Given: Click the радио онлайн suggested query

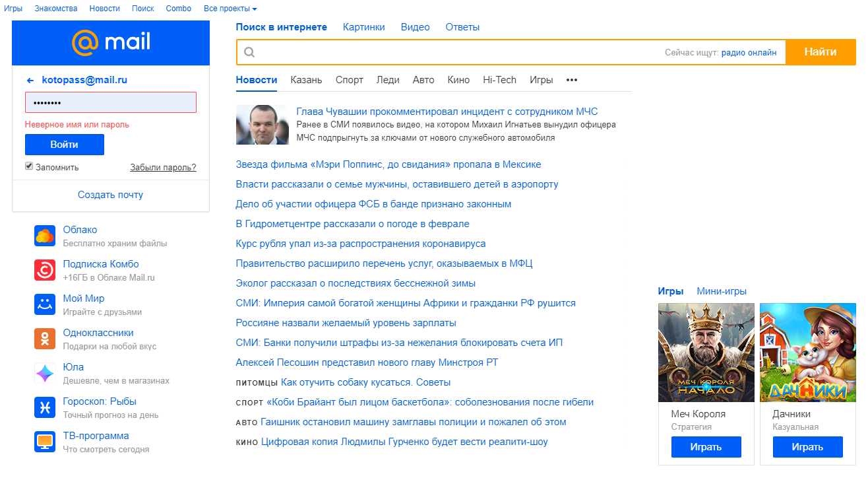Looking at the screenshot, I should pyautogui.click(x=749, y=52).
